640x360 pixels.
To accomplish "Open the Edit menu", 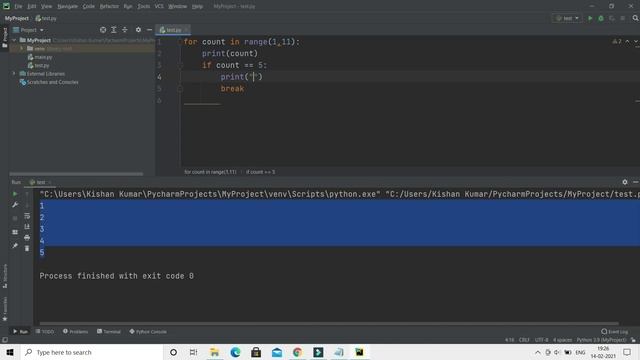I will click(x=31, y=6).
